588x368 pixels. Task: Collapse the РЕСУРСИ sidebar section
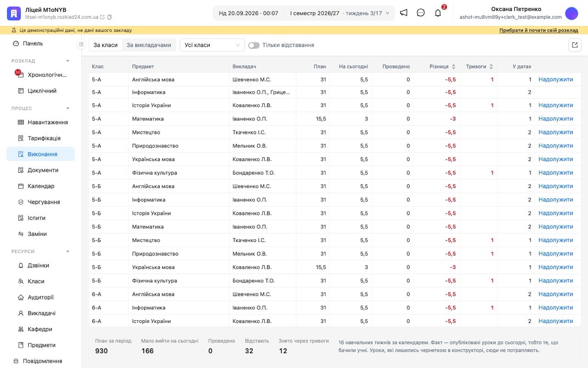tap(68, 252)
